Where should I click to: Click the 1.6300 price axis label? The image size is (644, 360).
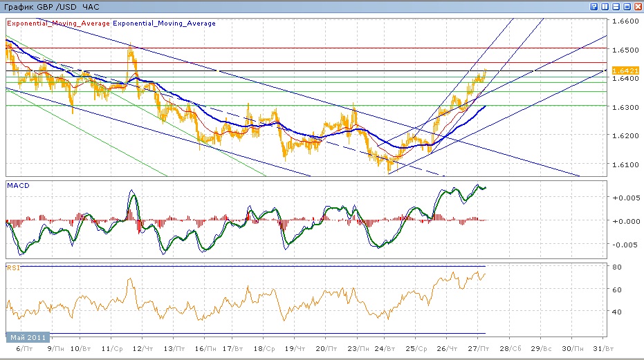coord(625,107)
